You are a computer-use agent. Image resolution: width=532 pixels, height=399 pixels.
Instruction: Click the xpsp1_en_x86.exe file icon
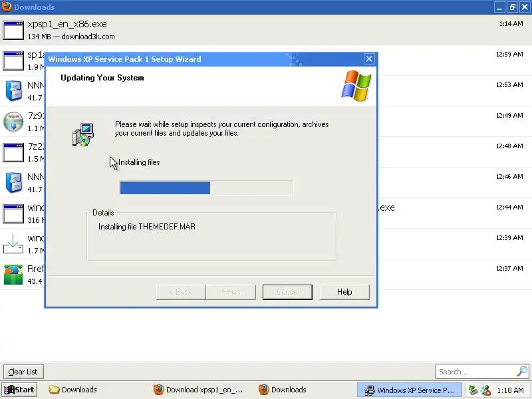click(13, 30)
